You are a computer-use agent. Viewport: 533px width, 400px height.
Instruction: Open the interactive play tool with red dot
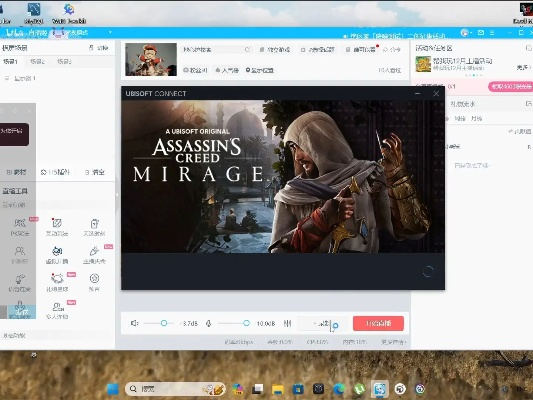coord(57,227)
